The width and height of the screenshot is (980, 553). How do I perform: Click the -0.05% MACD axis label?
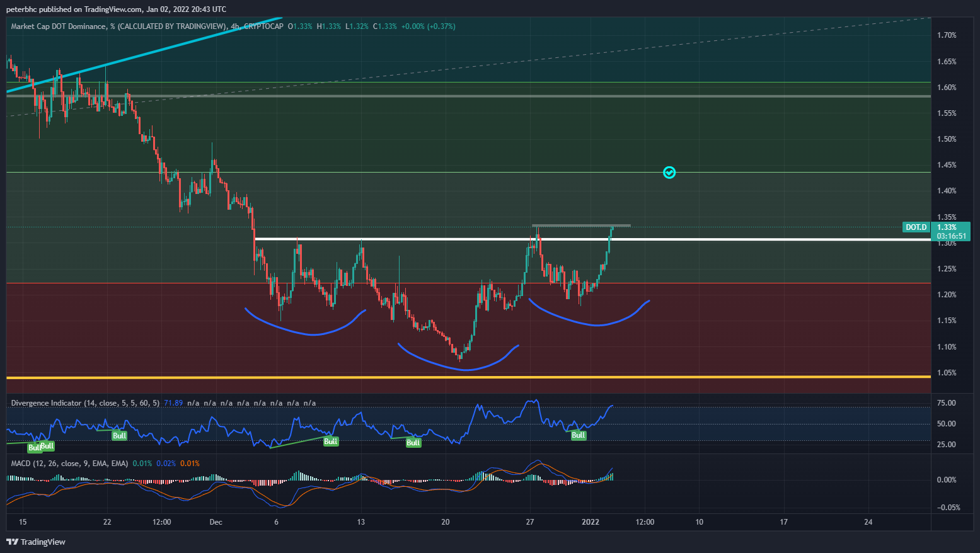[948, 508]
